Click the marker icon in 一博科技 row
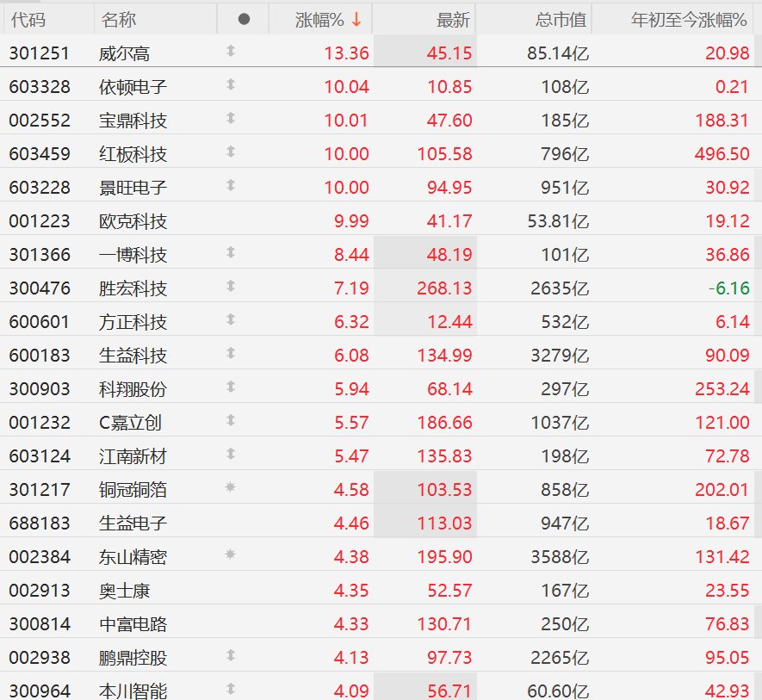 (x=231, y=252)
